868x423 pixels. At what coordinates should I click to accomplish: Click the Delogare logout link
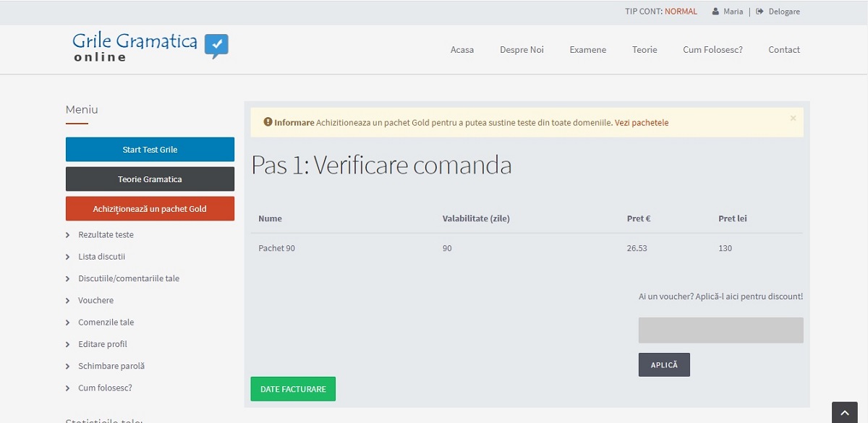pos(783,12)
